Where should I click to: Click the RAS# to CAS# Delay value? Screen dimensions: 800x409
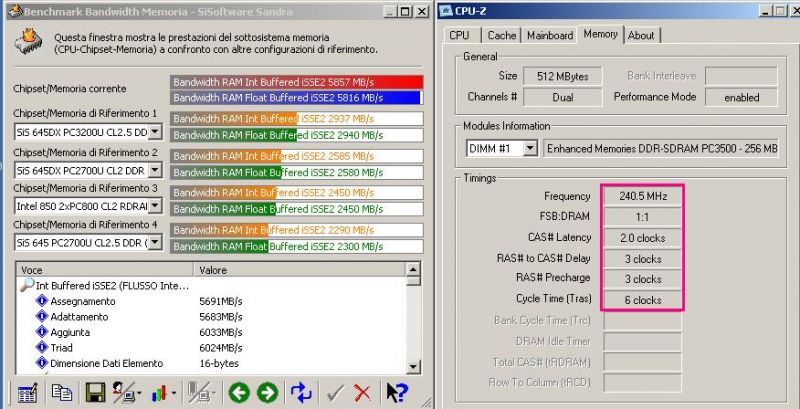pos(642,259)
